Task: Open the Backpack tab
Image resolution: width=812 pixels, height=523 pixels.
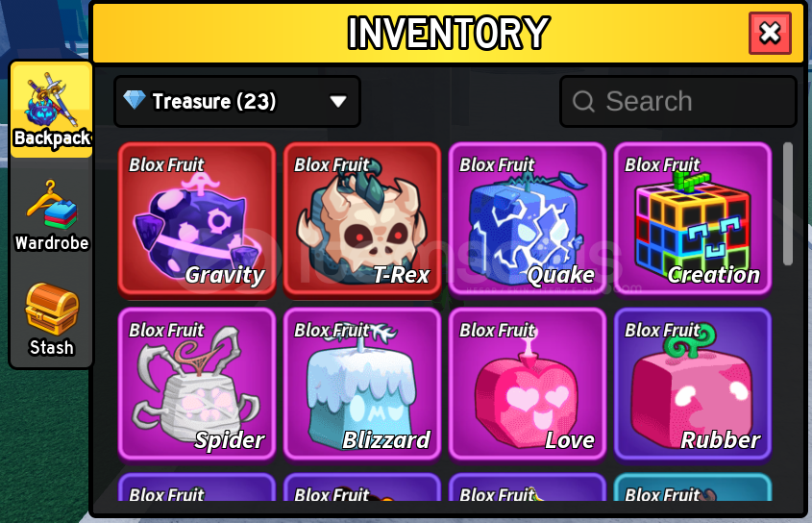Action: click(x=51, y=110)
